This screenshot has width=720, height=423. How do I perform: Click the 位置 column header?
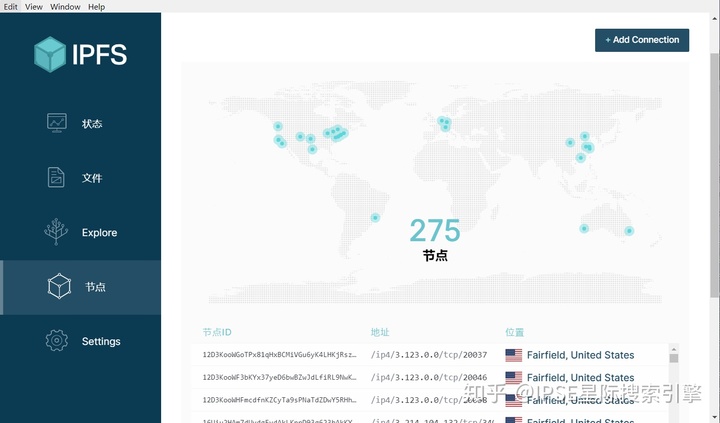tap(514, 332)
